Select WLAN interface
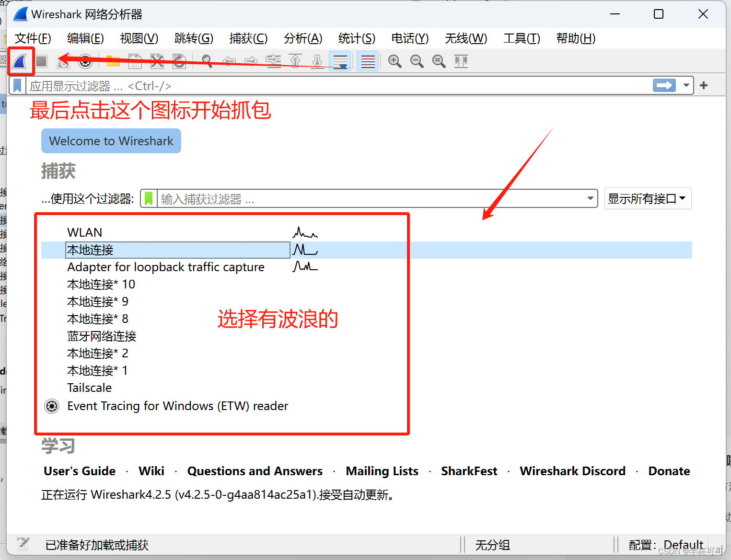The height and width of the screenshot is (560, 731). (84, 232)
